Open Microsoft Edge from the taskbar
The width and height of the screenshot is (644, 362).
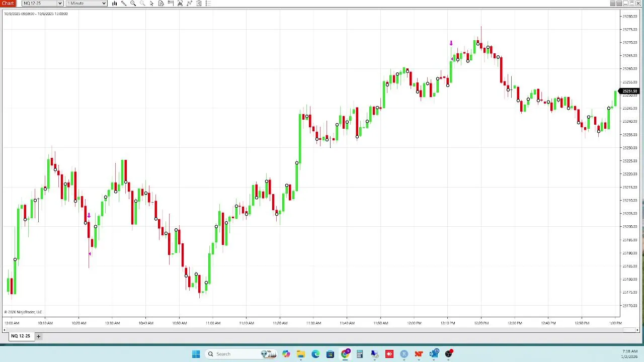tap(315, 354)
